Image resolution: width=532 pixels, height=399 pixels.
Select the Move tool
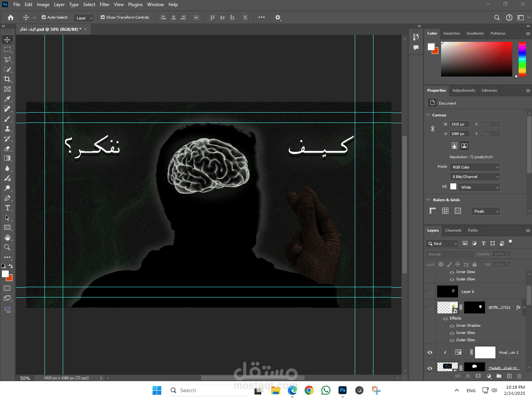[x=7, y=40]
